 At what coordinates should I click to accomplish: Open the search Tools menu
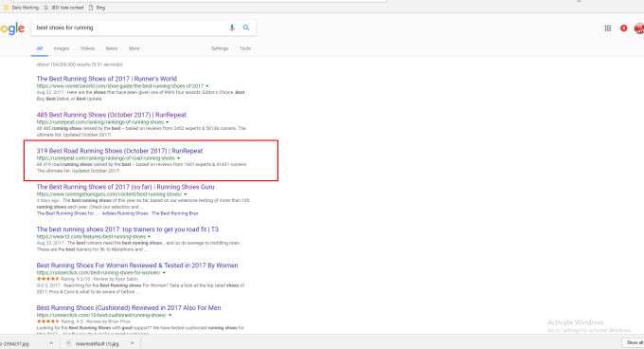pyautogui.click(x=244, y=48)
